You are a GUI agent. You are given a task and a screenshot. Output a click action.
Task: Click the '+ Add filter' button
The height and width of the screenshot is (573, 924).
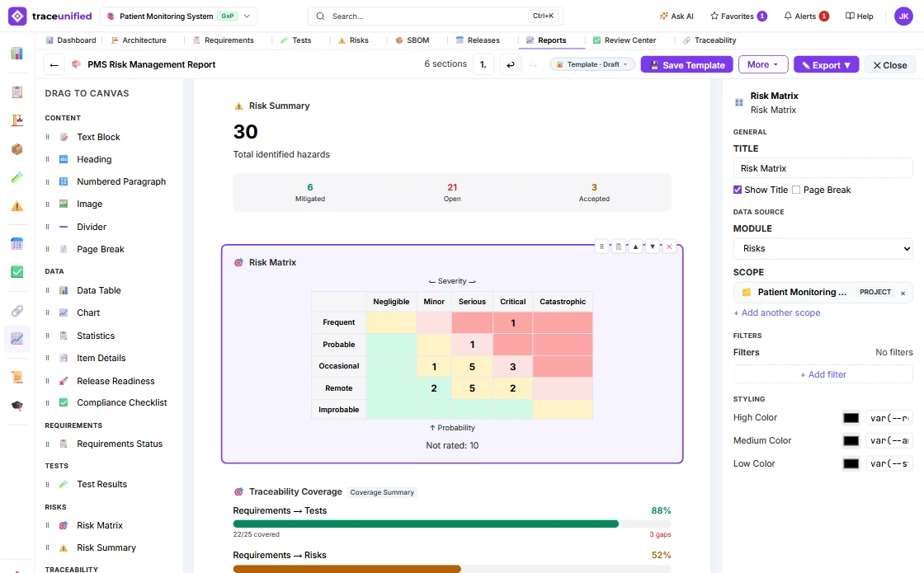[x=823, y=374]
